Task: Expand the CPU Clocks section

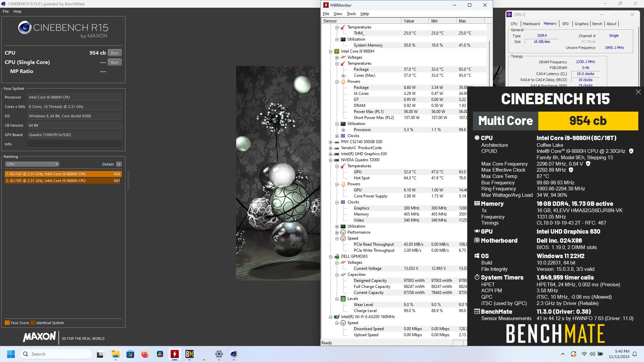Action: pos(337,136)
